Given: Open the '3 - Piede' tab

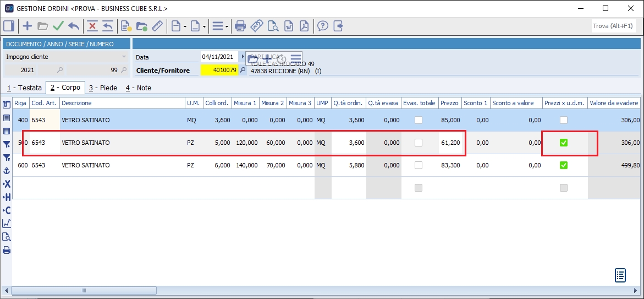Looking at the screenshot, I should click(103, 88).
